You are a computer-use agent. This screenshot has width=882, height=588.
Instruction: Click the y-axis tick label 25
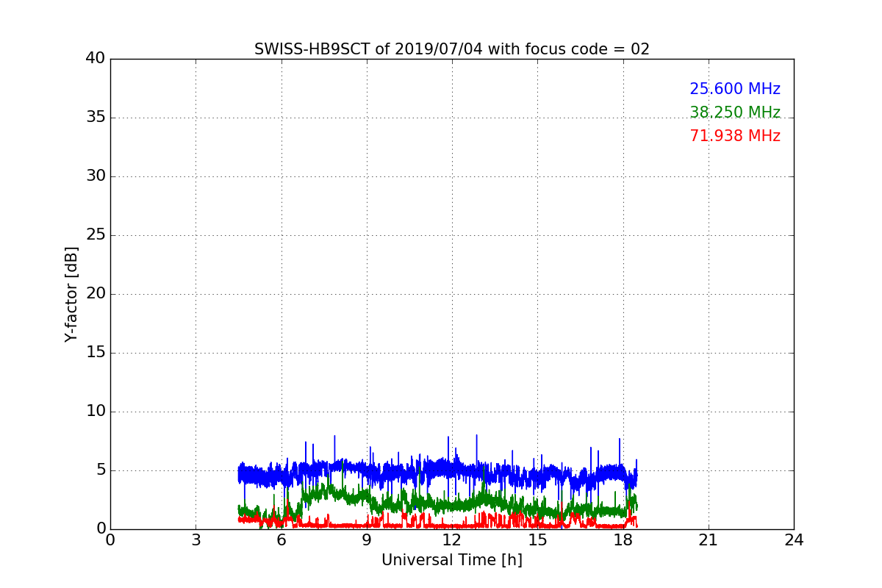tap(96, 235)
